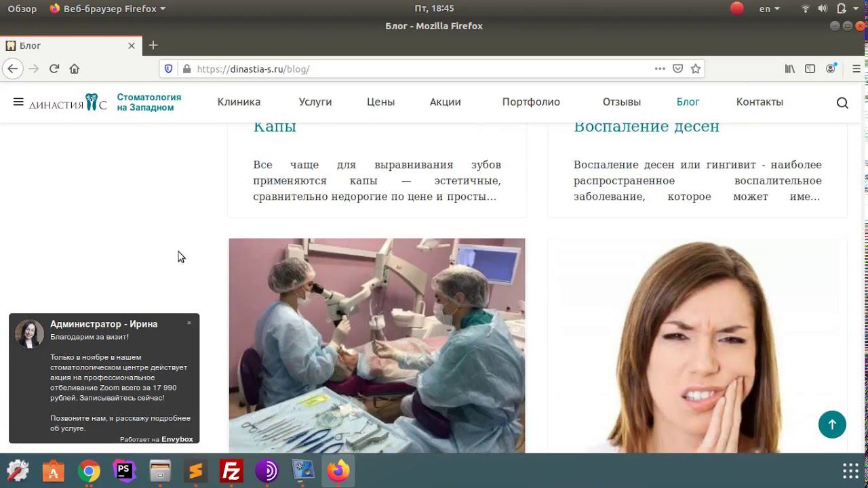Click Ирина's avatar in chat widget
The width and height of the screenshot is (868, 488).
(30, 333)
